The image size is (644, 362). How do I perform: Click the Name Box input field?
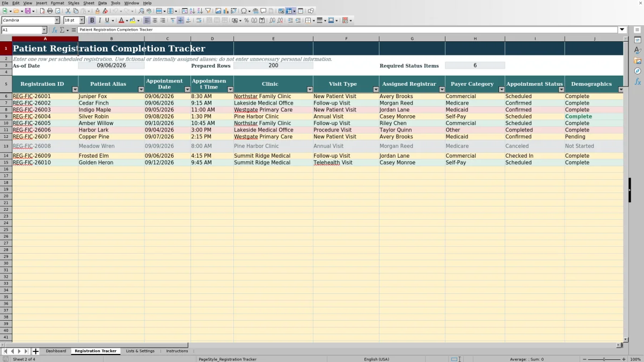click(x=21, y=30)
